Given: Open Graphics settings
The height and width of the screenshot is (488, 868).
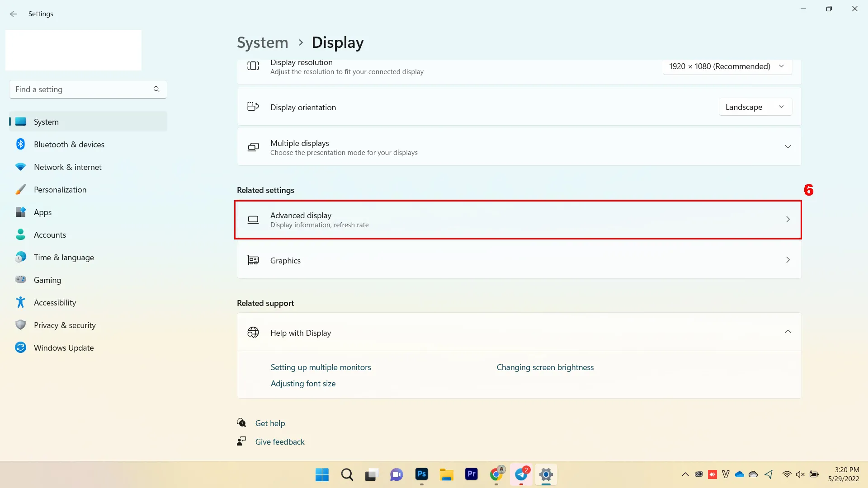Looking at the screenshot, I should coord(518,260).
